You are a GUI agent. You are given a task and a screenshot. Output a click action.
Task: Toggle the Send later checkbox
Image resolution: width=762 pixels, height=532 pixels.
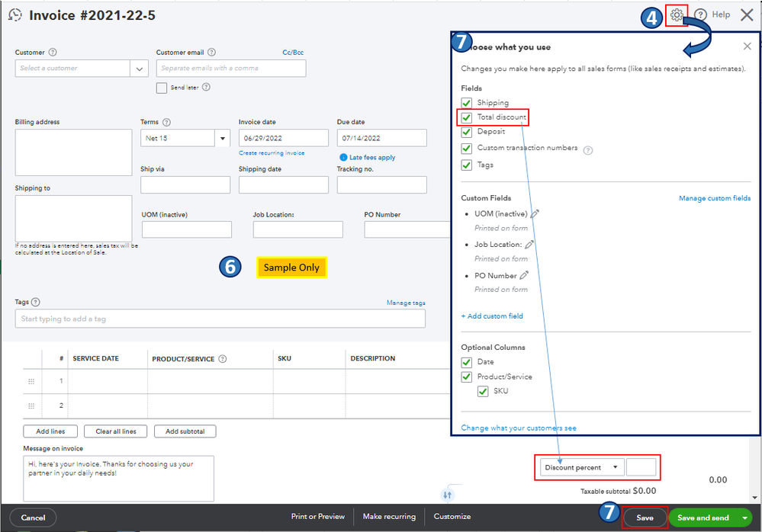pos(162,88)
